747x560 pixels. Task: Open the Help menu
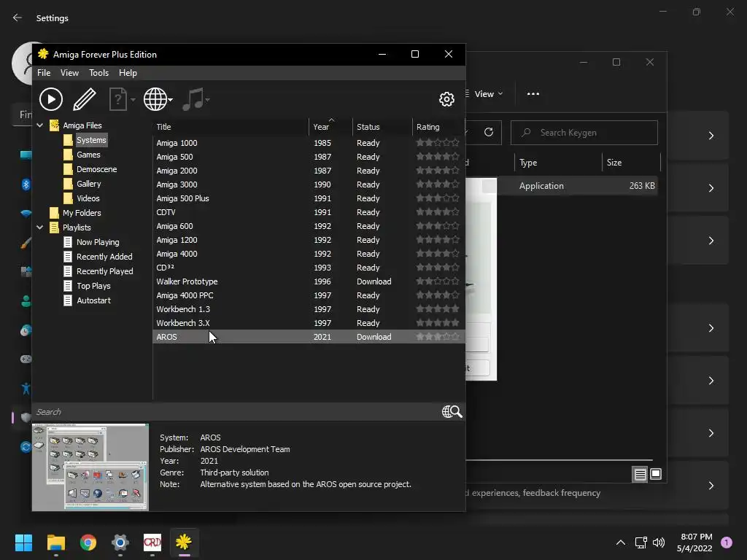(x=128, y=73)
